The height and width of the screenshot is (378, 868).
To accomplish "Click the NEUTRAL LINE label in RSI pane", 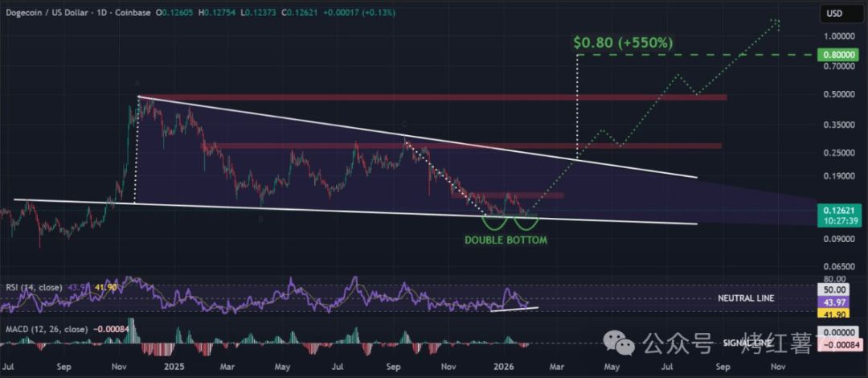I will click(747, 298).
